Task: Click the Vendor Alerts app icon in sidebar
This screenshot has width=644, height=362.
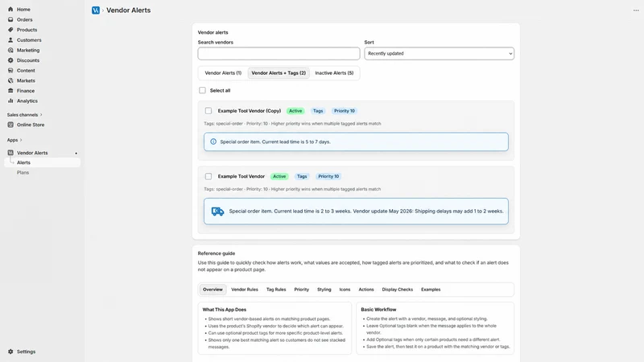Action: pyautogui.click(x=10, y=153)
